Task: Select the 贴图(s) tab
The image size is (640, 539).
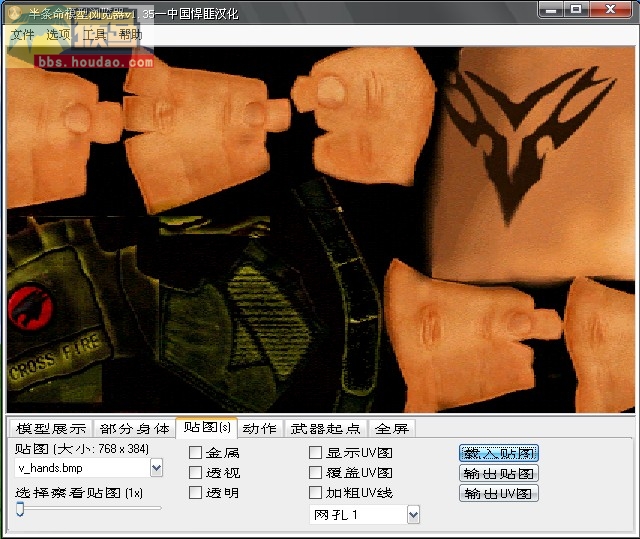Action: (x=207, y=427)
